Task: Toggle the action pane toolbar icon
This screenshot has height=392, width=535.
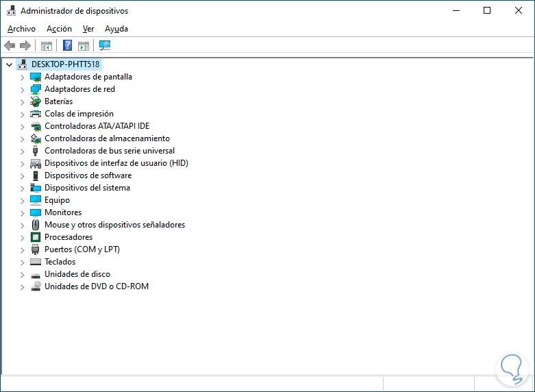Action: pyautogui.click(x=84, y=45)
